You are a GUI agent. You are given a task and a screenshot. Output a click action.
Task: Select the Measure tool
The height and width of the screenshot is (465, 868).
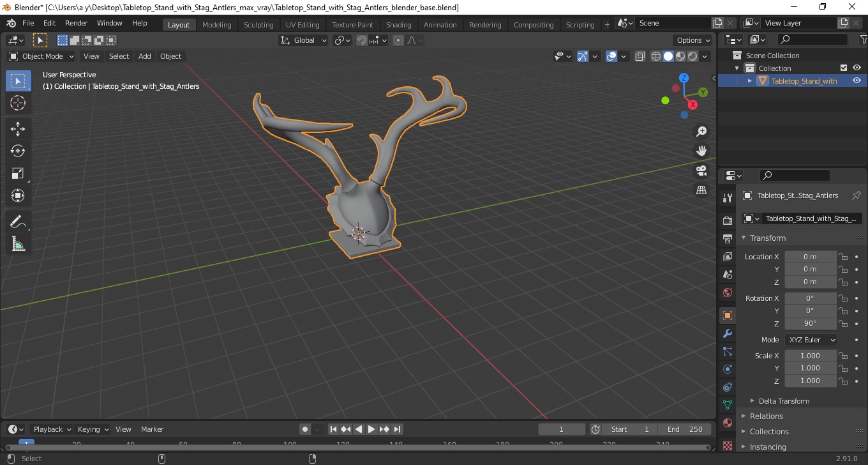18,243
